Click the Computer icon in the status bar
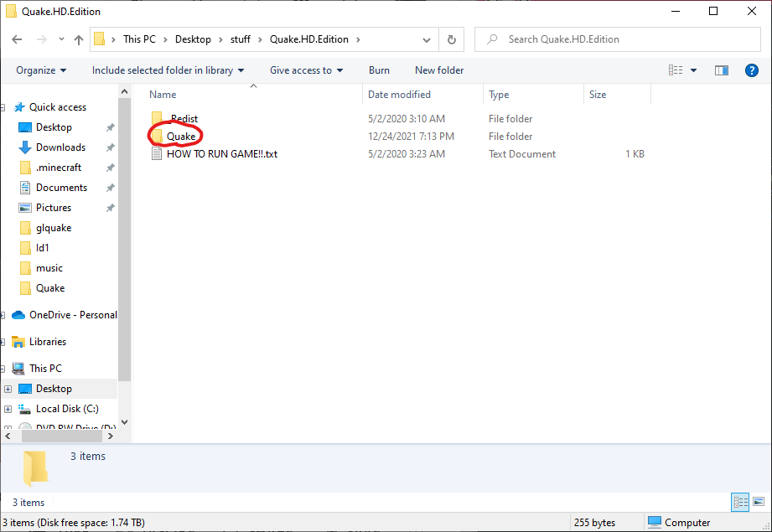 (x=655, y=522)
